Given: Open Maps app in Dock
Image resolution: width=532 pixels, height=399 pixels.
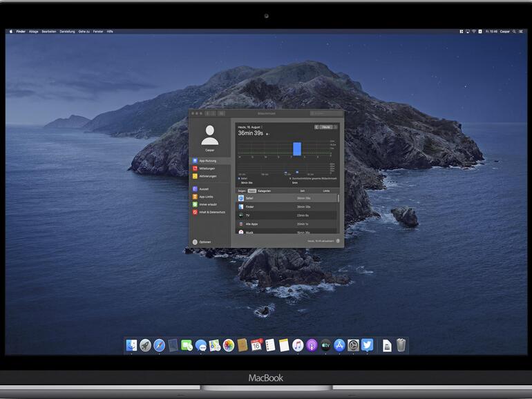Looking at the screenshot, I should tap(215, 345).
